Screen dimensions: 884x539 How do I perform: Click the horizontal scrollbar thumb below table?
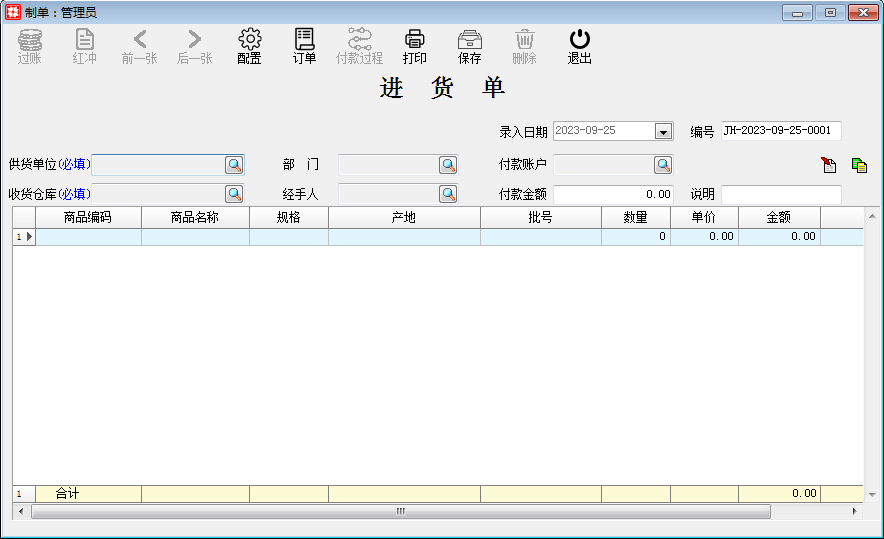[x=400, y=511]
